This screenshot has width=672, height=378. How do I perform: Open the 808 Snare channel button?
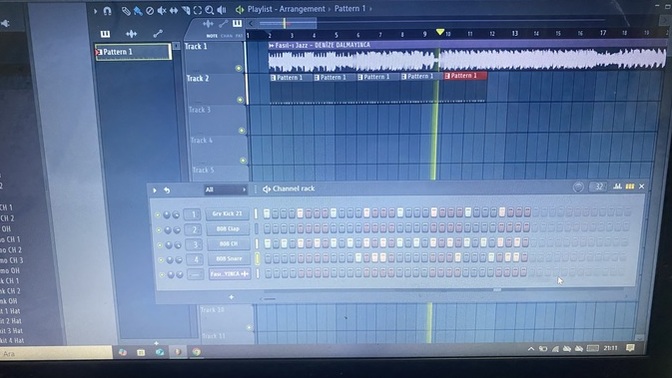tap(229, 259)
